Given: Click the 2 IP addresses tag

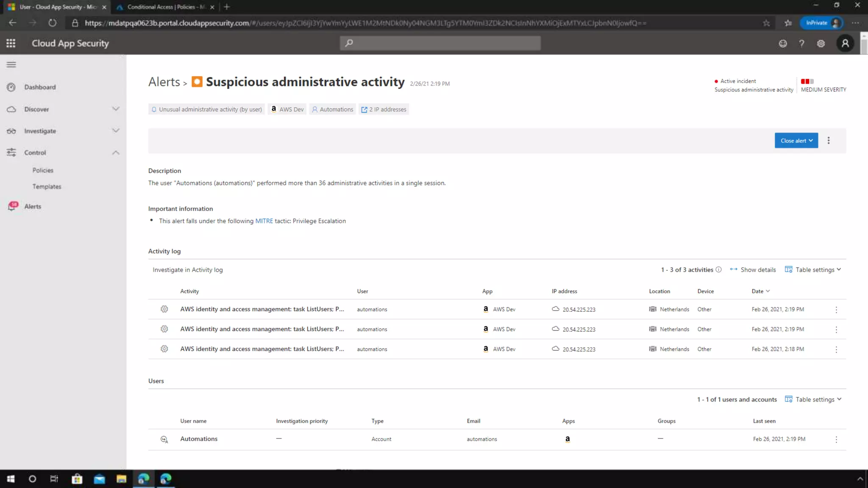Looking at the screenshot, I should (x=384, y=109).
